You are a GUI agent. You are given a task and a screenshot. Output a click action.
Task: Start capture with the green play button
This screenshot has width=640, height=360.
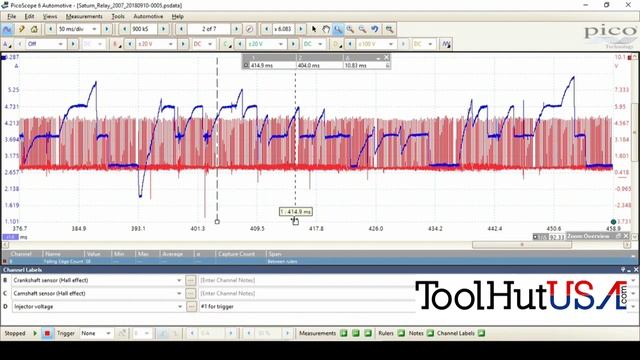point(35,333)
